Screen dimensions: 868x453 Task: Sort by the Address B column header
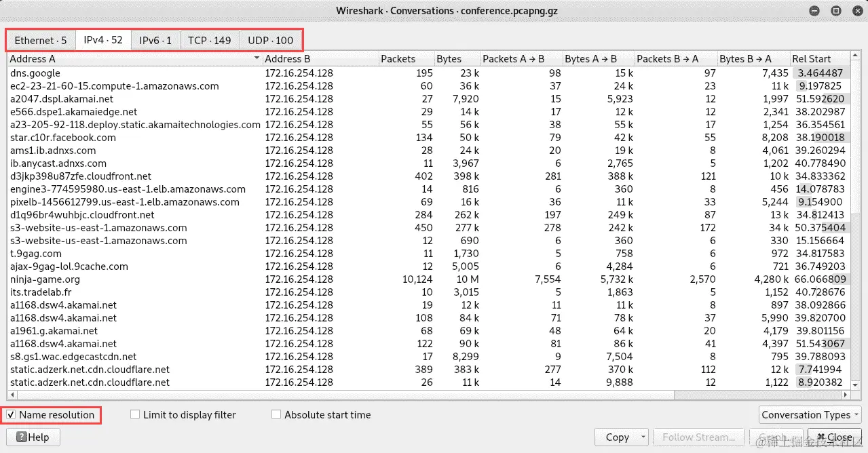pyautogui.click(x=321, y=59)
